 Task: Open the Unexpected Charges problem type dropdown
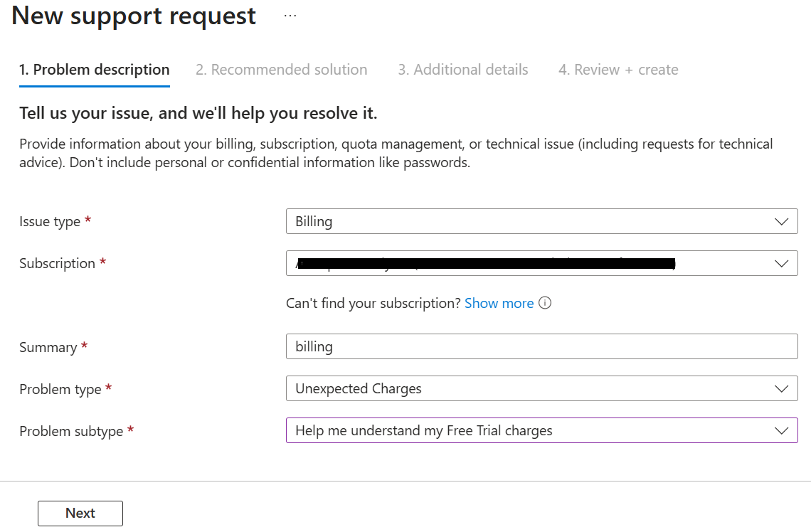tap(541, 388)
